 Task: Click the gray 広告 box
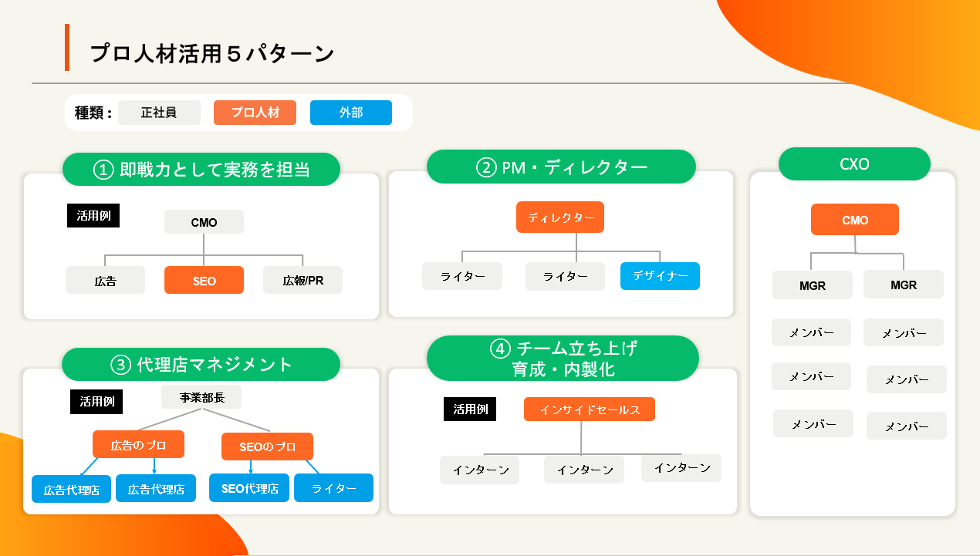105,281
